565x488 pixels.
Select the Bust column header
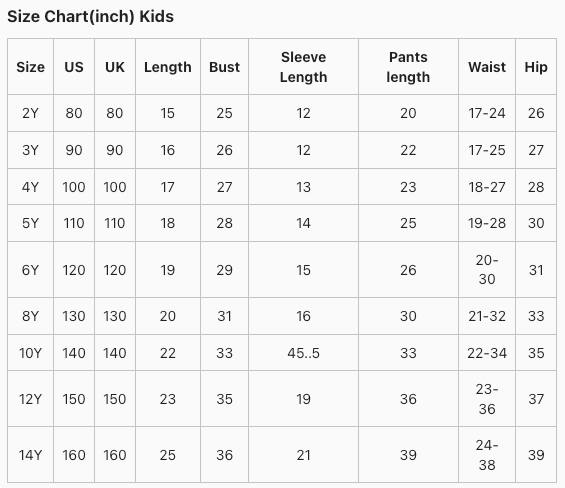tap(224, 67)
